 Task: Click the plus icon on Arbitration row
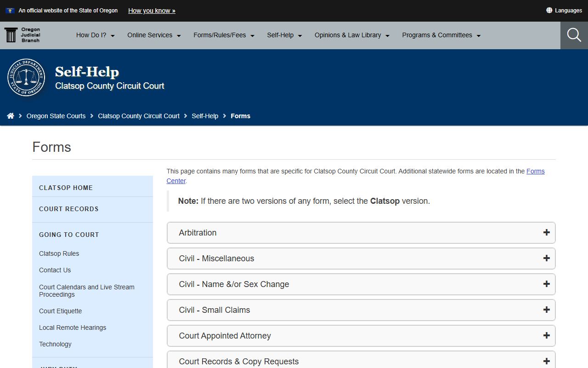[546, 233]
